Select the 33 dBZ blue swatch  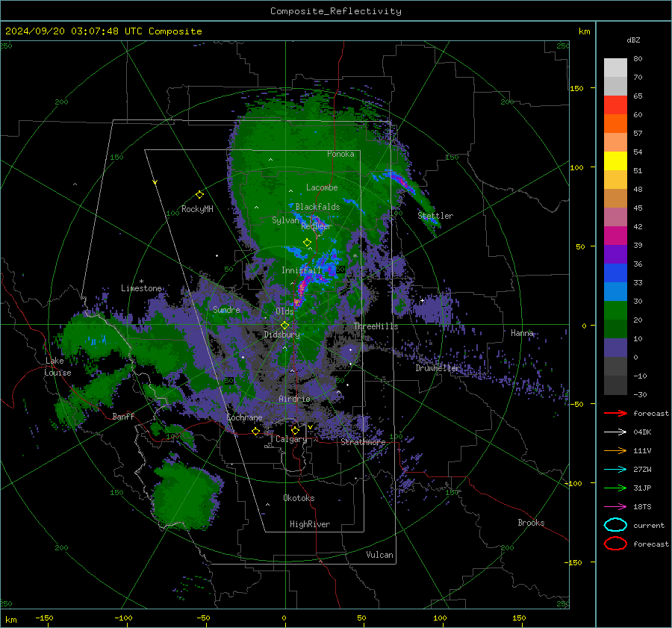[x=615, y=273]
